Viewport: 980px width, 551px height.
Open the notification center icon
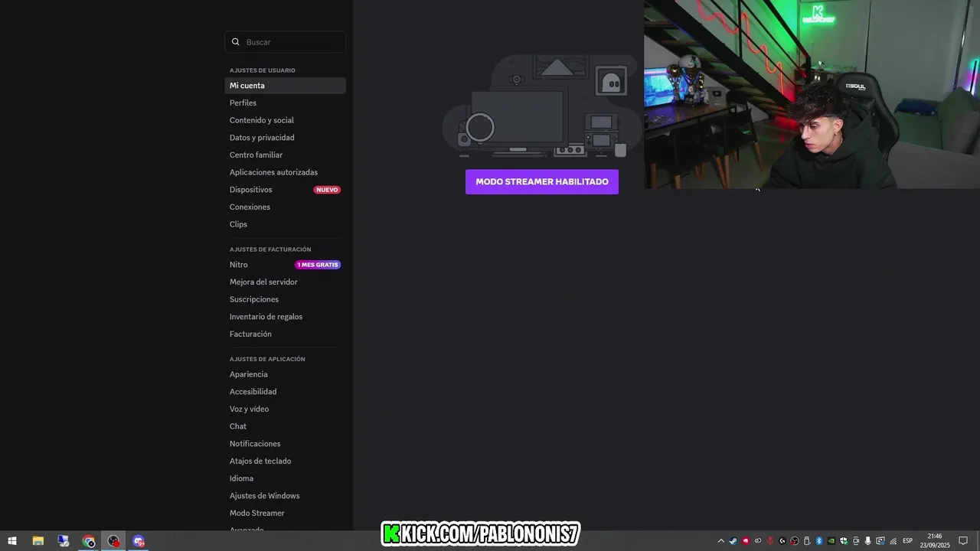click(963, 541)
